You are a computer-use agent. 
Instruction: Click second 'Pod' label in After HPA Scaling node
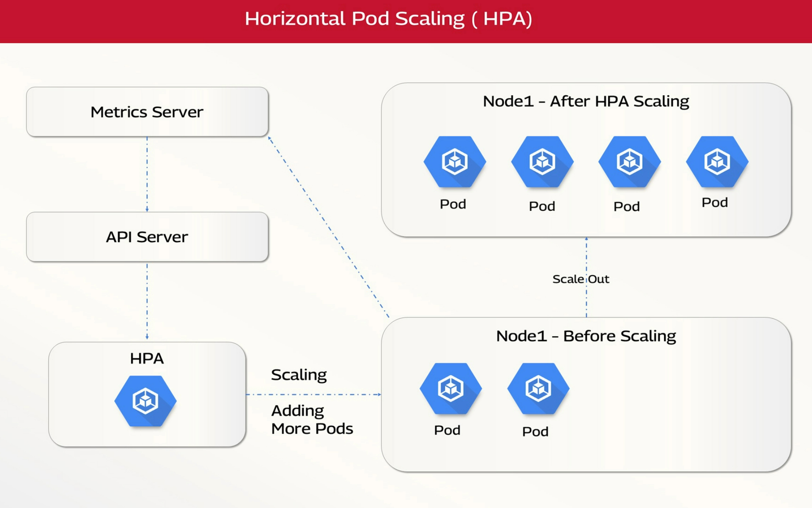(542, 206)
